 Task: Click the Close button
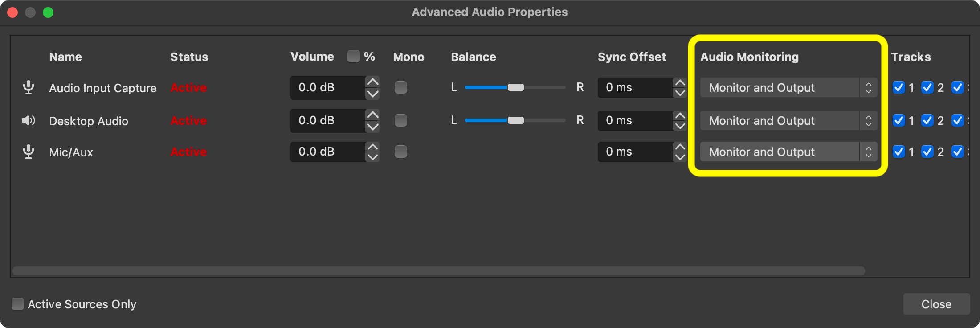click(936, 304)
